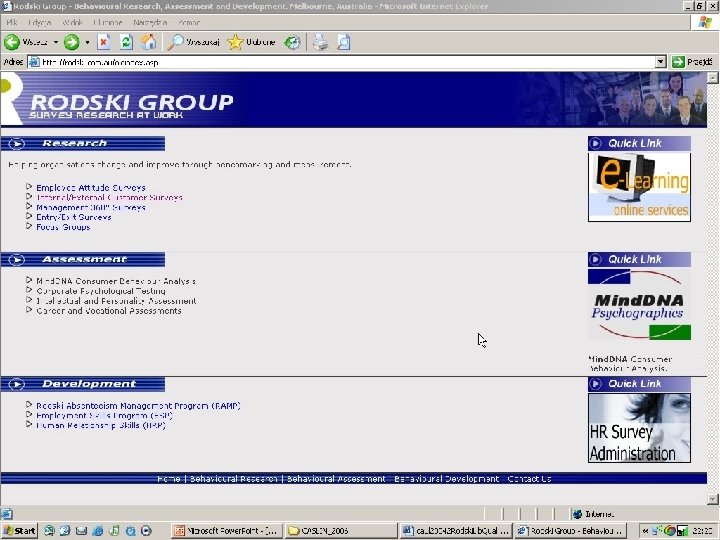Click Behavioural Assessment in footer navigation
The image size is (720, 540).
click(x=336, y=478)
